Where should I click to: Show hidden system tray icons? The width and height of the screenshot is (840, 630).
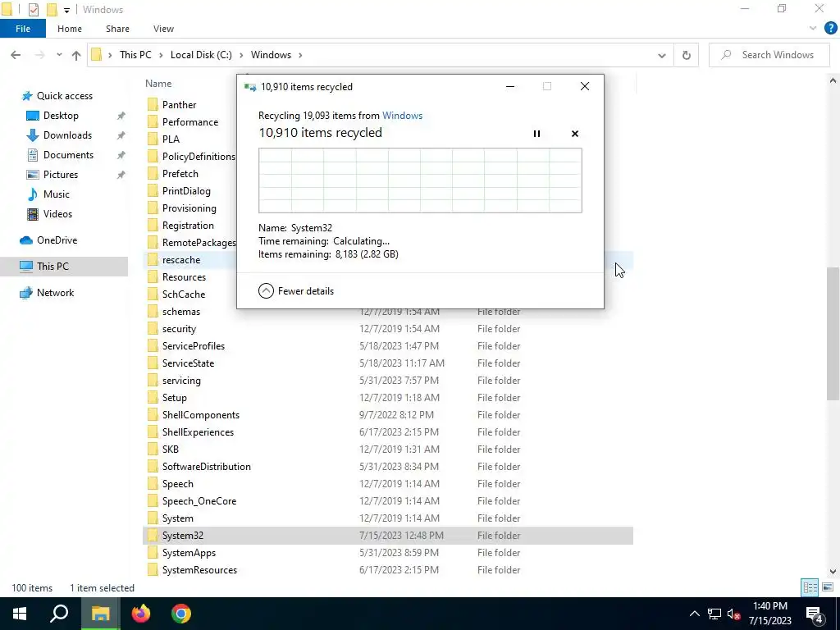coord(694,614)
